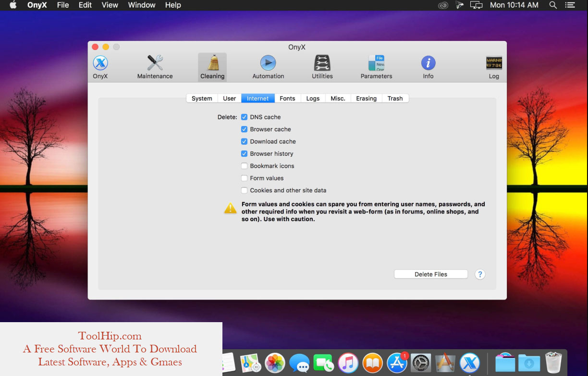The height and width of the screenshot is (376, 588).
Task: Select the Trash tab in Cleaning
Action: tap(395, 98)
